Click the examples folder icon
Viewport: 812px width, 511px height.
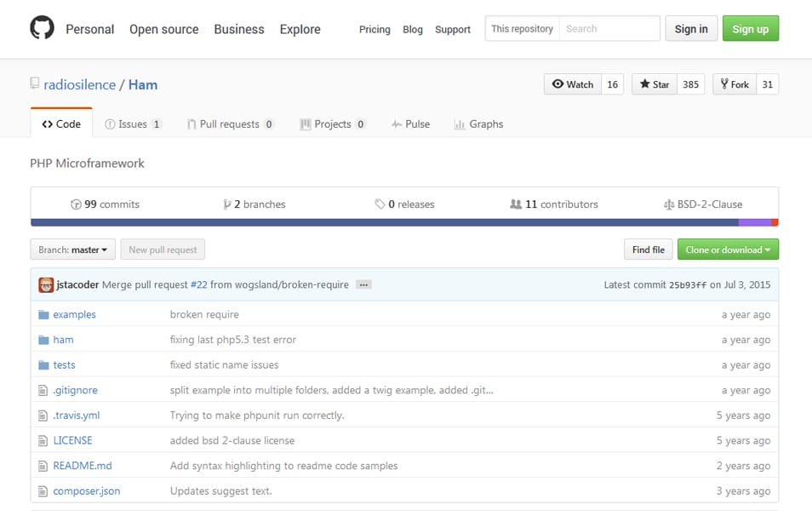pyautogui.click(x=43, y=314)
